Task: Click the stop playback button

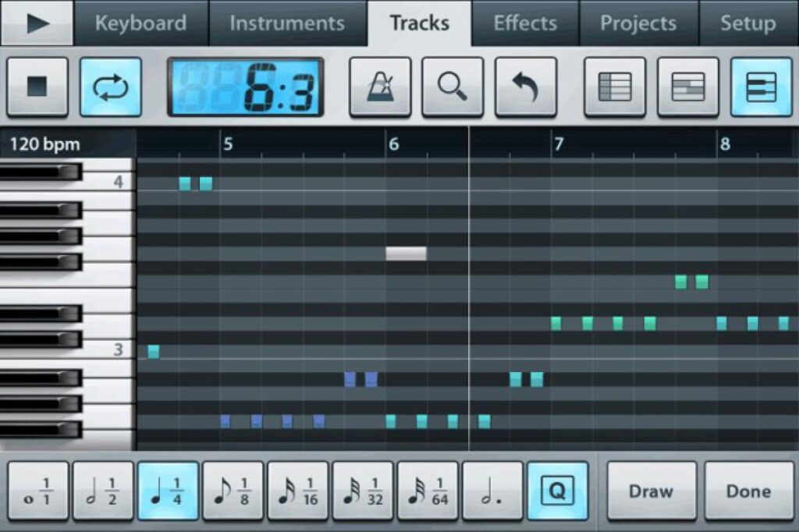Action: (x=37, y=87)
